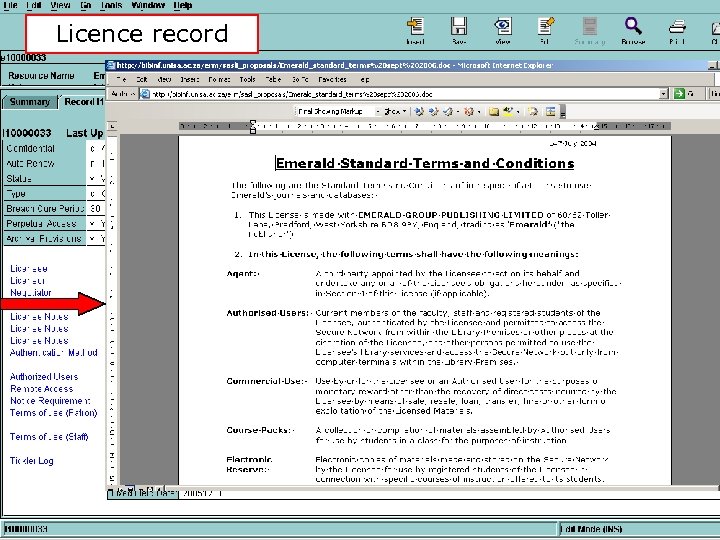Open Table menu in Internet Explorer window

[x=273, y=79]
